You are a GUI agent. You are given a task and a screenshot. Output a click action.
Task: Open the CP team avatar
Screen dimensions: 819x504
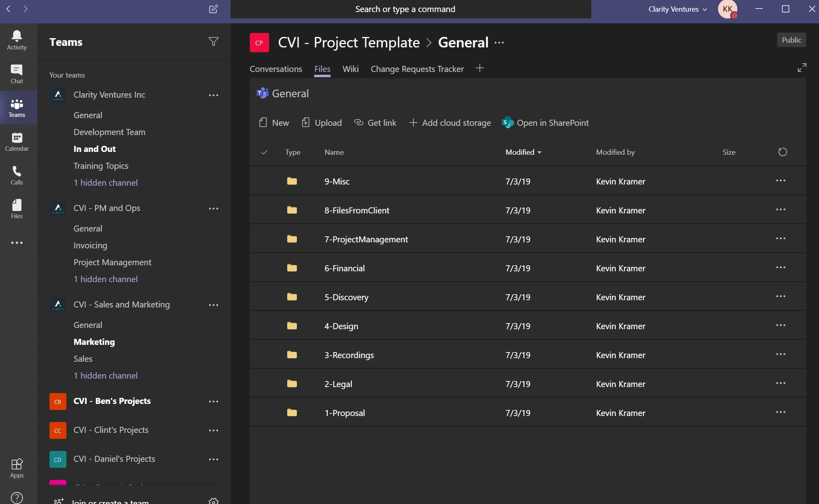pyautogui.click(x=259, y=43)
